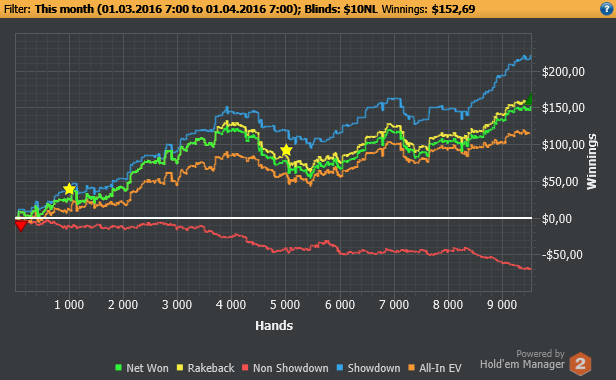Click the yellow Rakeback legend swatch

(x=180, y=367)
